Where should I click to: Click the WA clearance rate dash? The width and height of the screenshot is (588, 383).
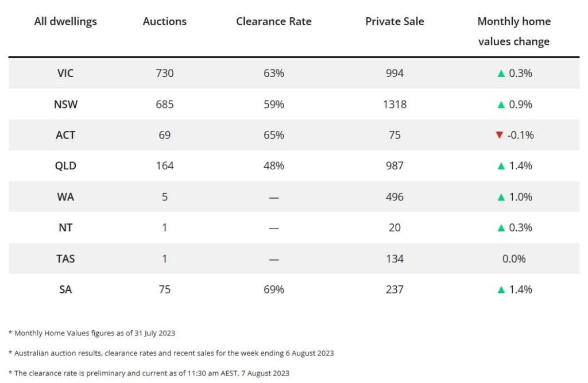tap(273, 197)
